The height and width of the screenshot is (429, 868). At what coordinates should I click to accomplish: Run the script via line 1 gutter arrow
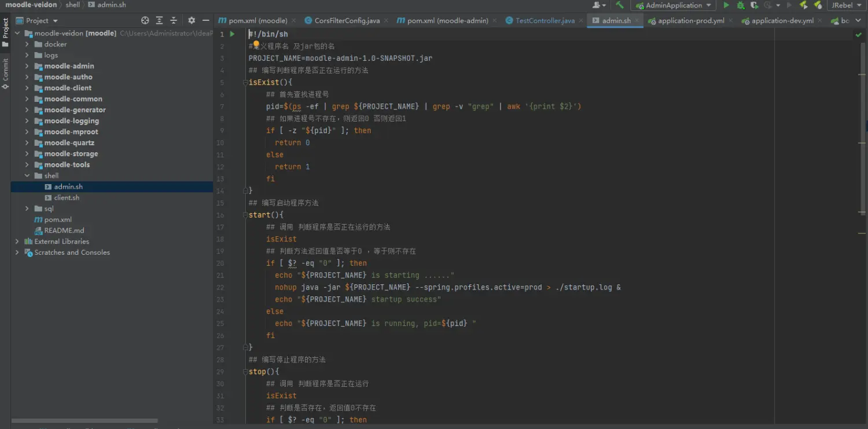pos(232,34)
